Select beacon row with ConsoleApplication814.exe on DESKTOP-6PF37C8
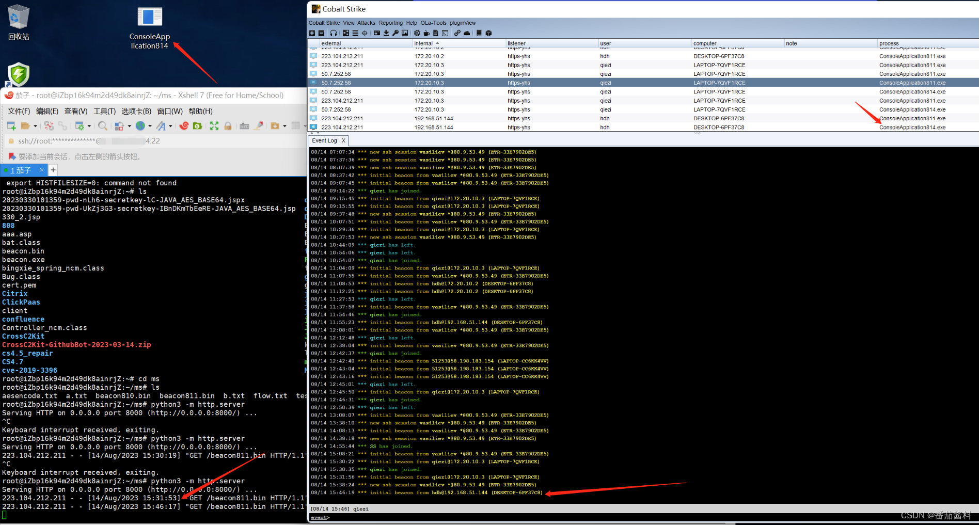The width and height of the screenshot is (980, 525). 643,127
